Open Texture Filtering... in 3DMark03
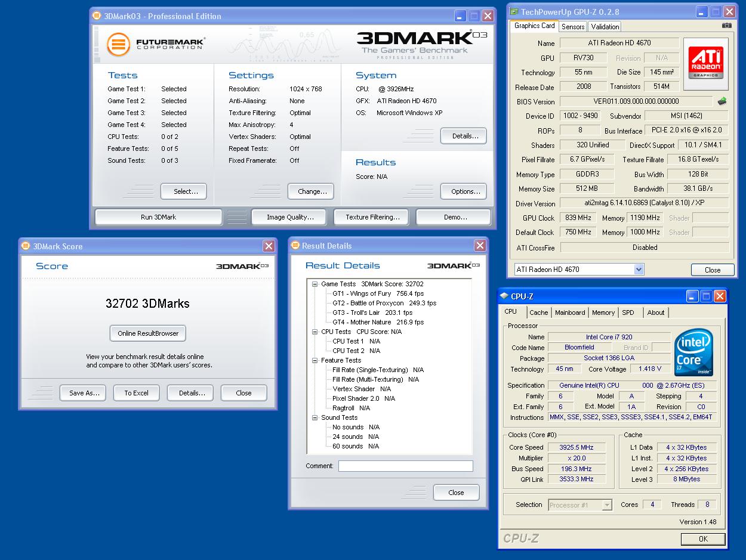Screen dimensions: 746x560 pyautogui.click(x=372, y=217)
